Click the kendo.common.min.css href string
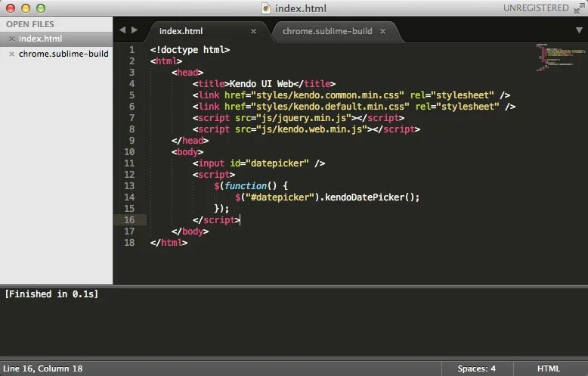Viewport: 588px width, 376px height. 327,95
